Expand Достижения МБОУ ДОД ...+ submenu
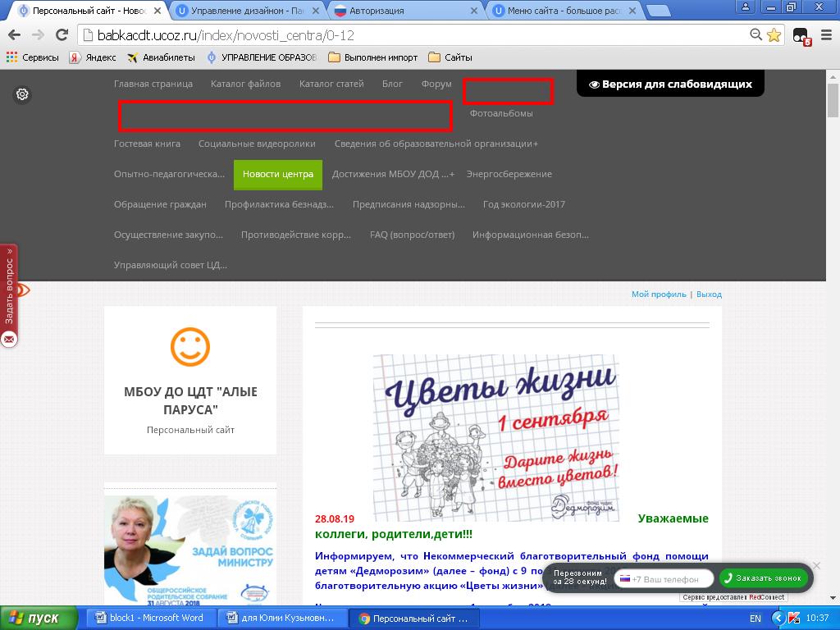The image size is (840, 630). click(x=393, y=174)
